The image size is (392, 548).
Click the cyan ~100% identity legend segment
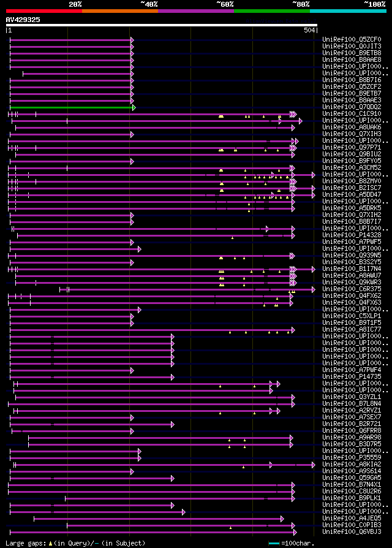[x=348, y=11]
